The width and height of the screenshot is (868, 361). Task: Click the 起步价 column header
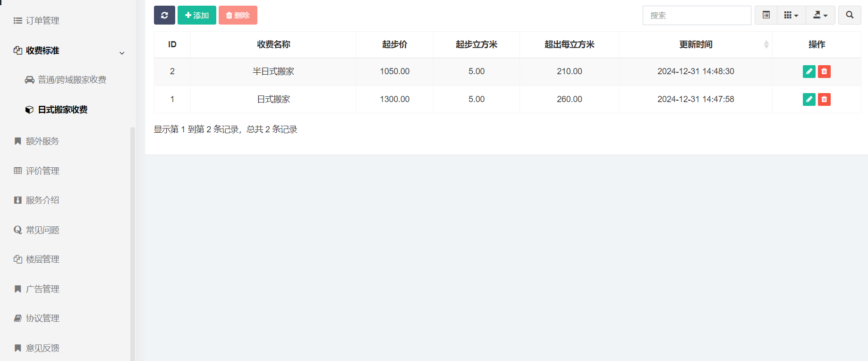(x=395, y=44)
